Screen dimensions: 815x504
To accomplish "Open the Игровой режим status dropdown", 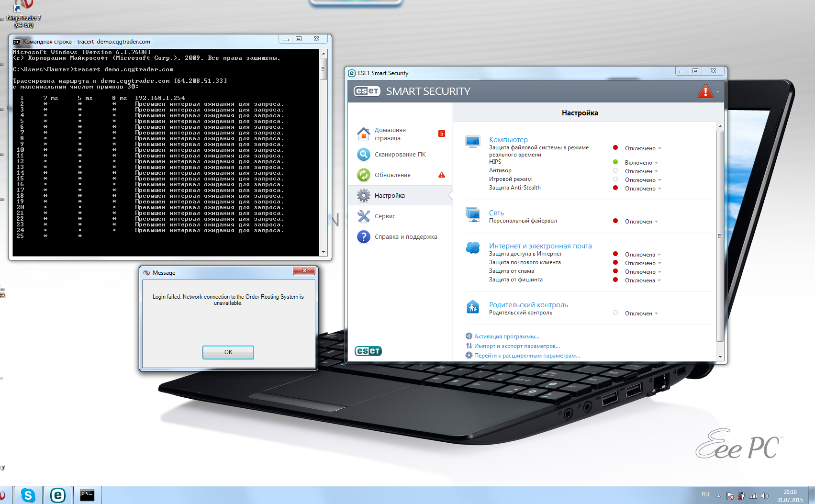I will coord(643,180).
